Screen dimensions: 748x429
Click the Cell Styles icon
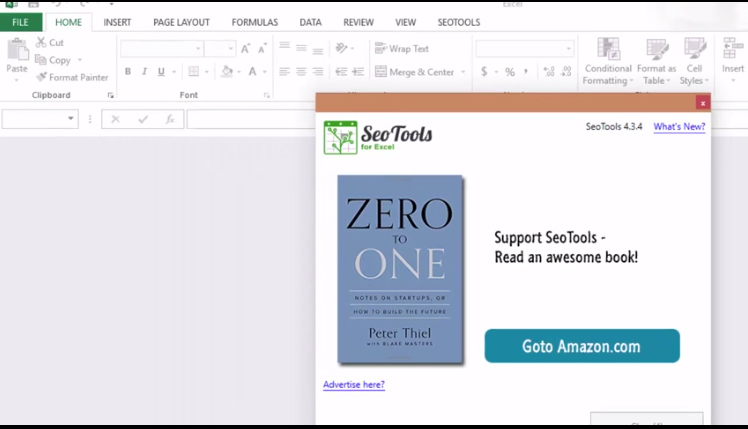(693, 50)
